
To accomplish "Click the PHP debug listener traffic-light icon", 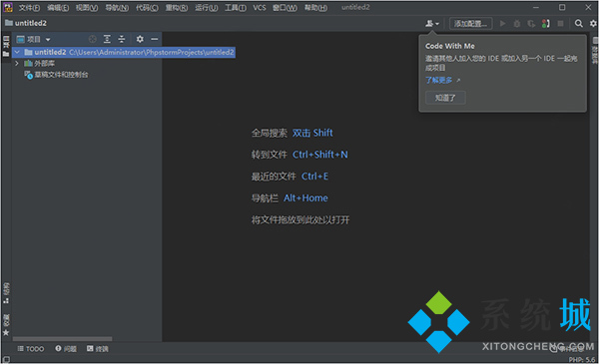I will (x=546, y=24).
